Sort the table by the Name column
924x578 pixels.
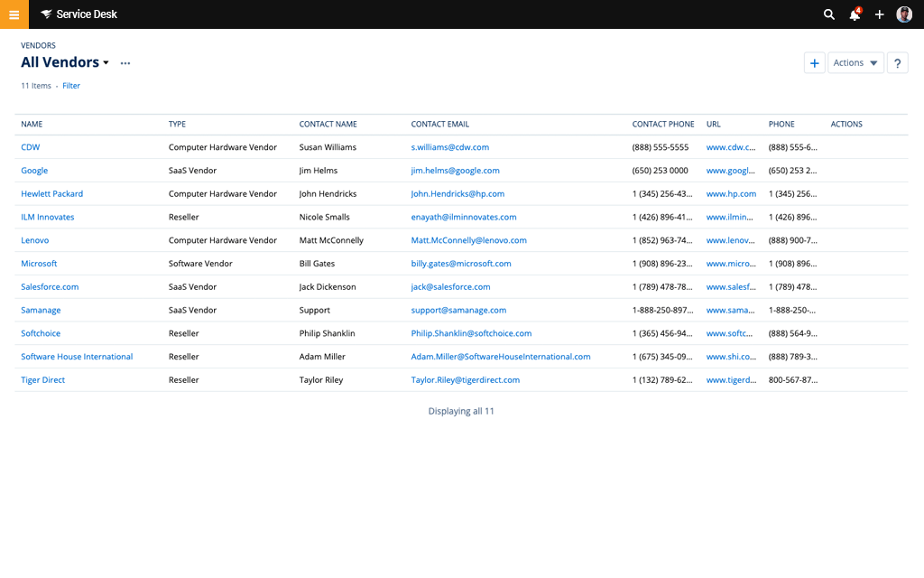(x=32, y=124)
